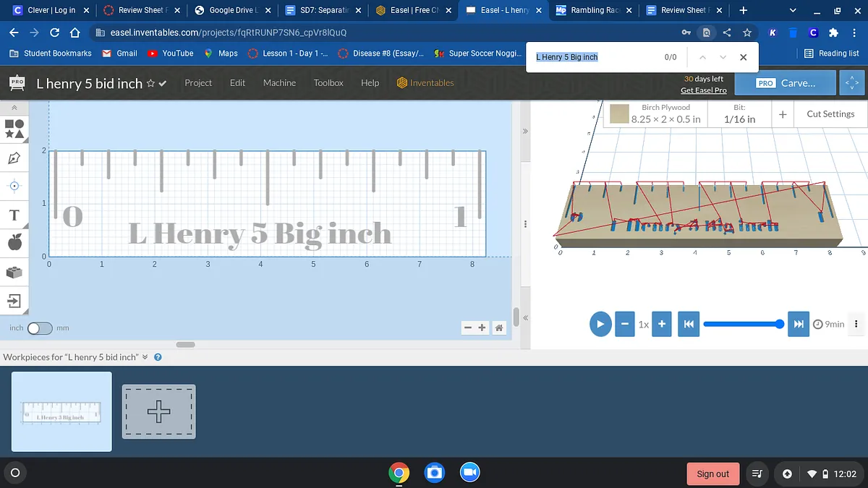
Task: Select the ruler workpiece thumbnail
Action: coord(62,411)
